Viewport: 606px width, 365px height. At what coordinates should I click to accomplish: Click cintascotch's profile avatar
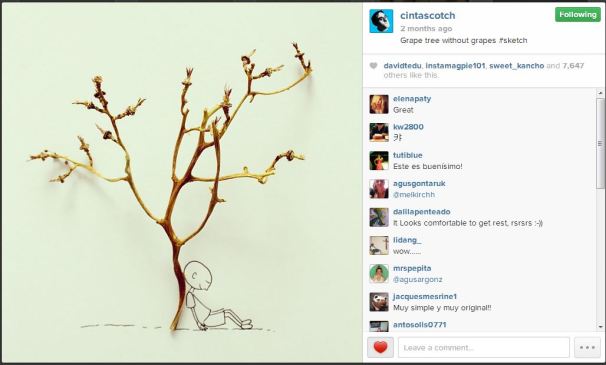[x=381, y=21]
